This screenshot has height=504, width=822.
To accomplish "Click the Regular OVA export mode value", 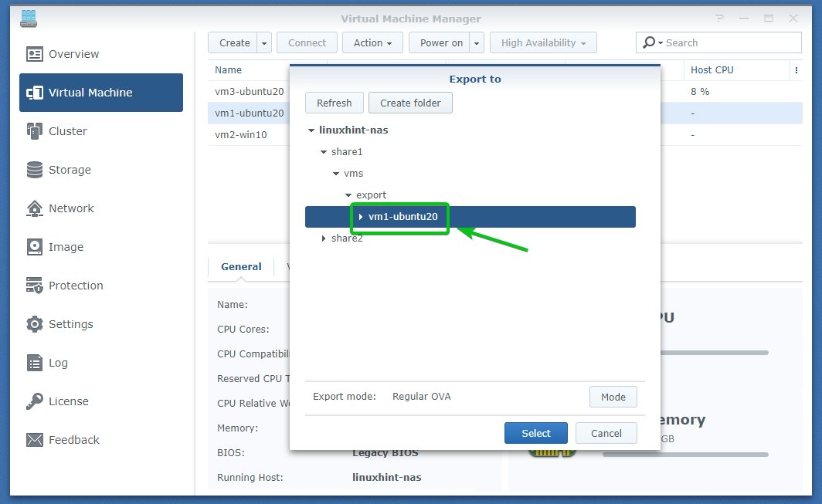I will pyautogui.click(x=422, y=397).
